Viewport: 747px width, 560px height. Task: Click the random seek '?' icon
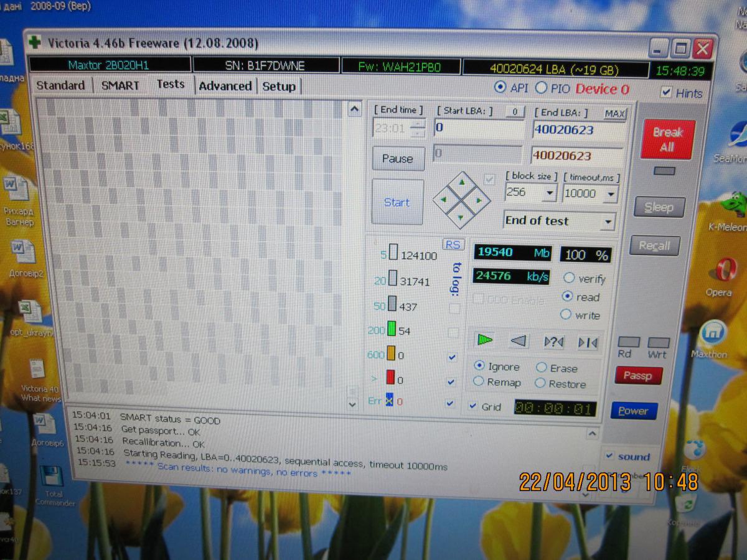[x=553, y=342]
